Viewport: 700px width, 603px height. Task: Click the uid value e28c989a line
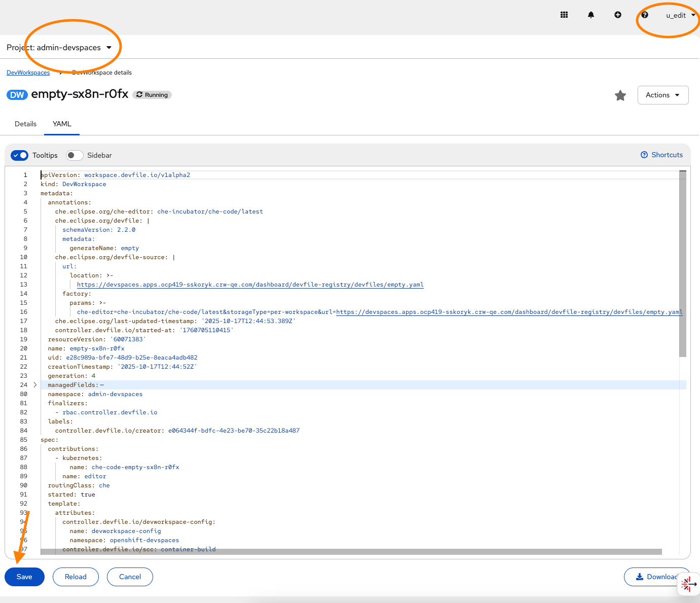(123, 358)
